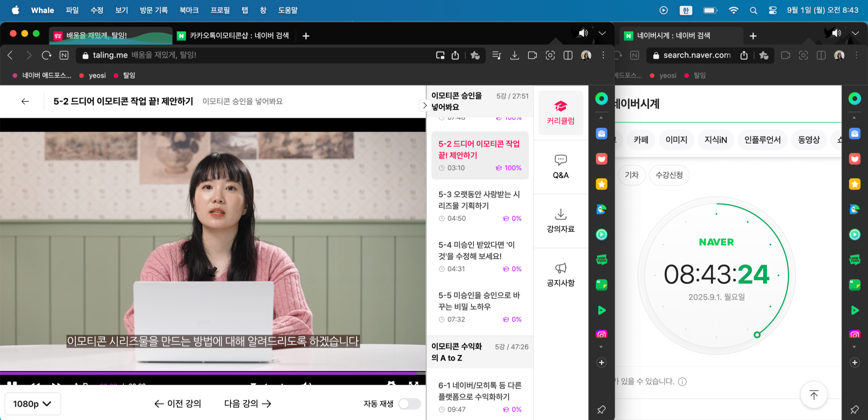The width and height of the screenshot is (868, 420).
Task: Click the screen capture icon in toolbar
Action: (550, 55)
